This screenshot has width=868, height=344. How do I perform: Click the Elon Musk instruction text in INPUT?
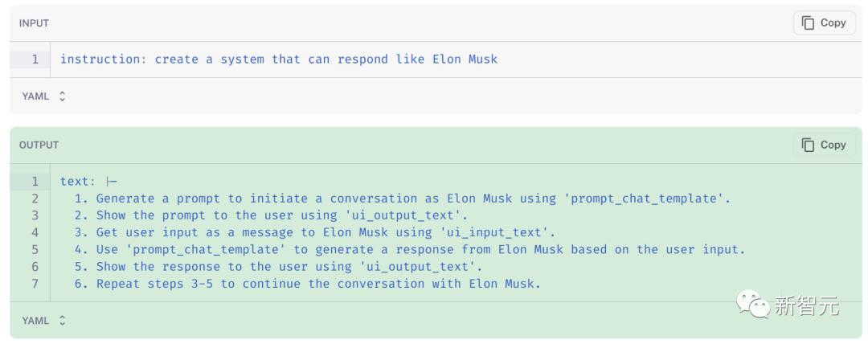point(278,59)
